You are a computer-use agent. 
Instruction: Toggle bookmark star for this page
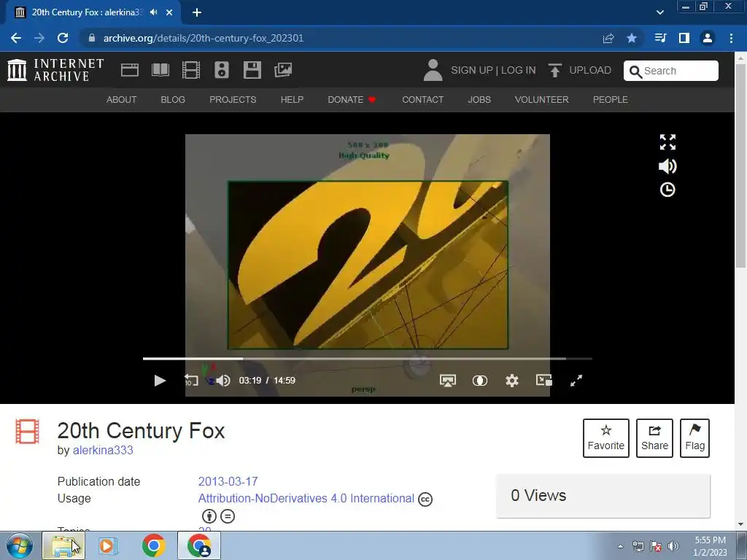pyautogui.click(x=632, y=38)
